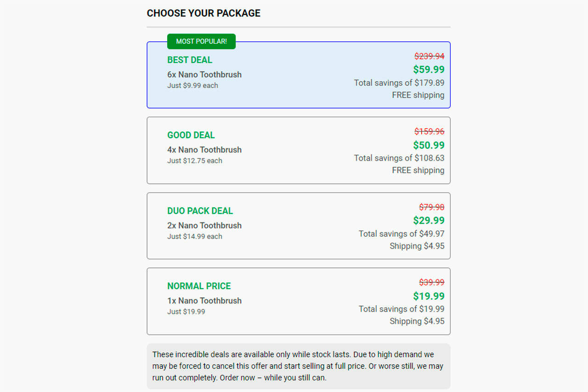Select the DUO PACK DEAL package card
This screenshot has height=392, width=588.
[x=299, y=226]
